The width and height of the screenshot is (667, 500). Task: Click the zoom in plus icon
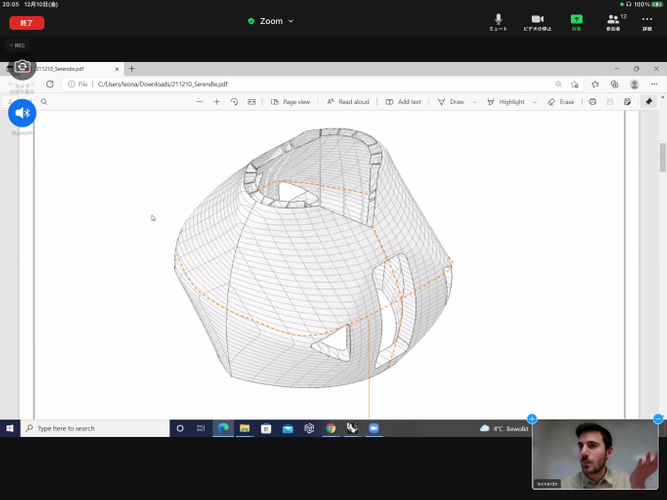tap(217, 102)
